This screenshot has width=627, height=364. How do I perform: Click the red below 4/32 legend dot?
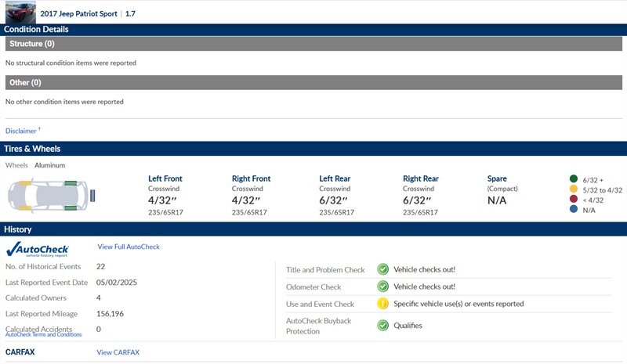click(x=573, y=200)
